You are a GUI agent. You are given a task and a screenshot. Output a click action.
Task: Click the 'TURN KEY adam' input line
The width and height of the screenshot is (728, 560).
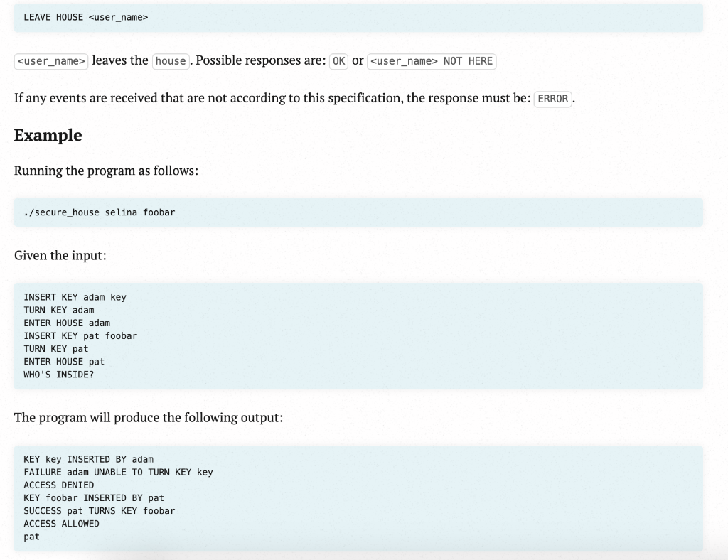click(x=59, y=310)
